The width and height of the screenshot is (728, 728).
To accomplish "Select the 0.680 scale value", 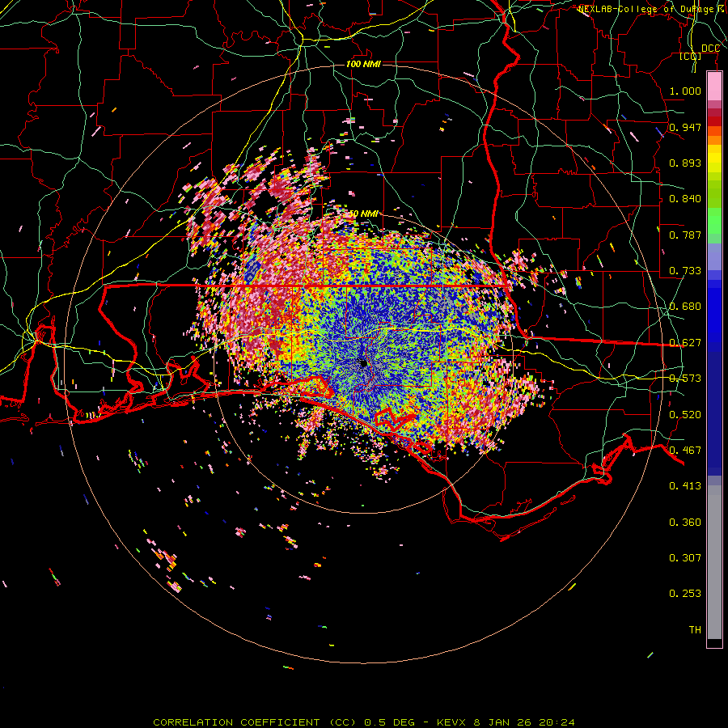I will tap(685, 307).
